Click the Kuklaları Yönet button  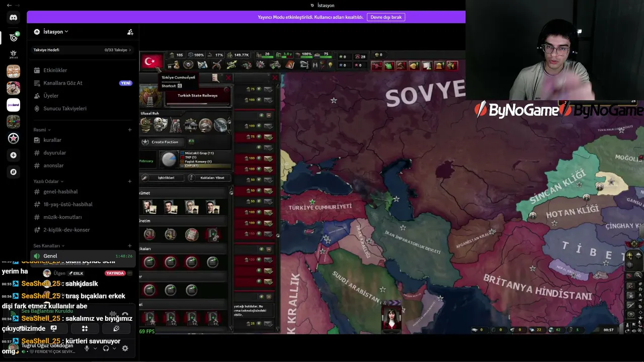pyautogui.click(x=209, y=177)
